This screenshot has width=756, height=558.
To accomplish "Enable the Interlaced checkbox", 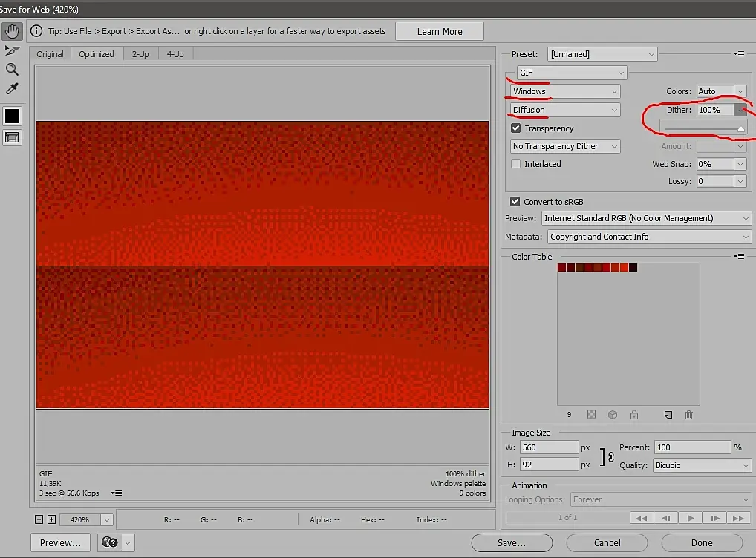I will (516, 164).
